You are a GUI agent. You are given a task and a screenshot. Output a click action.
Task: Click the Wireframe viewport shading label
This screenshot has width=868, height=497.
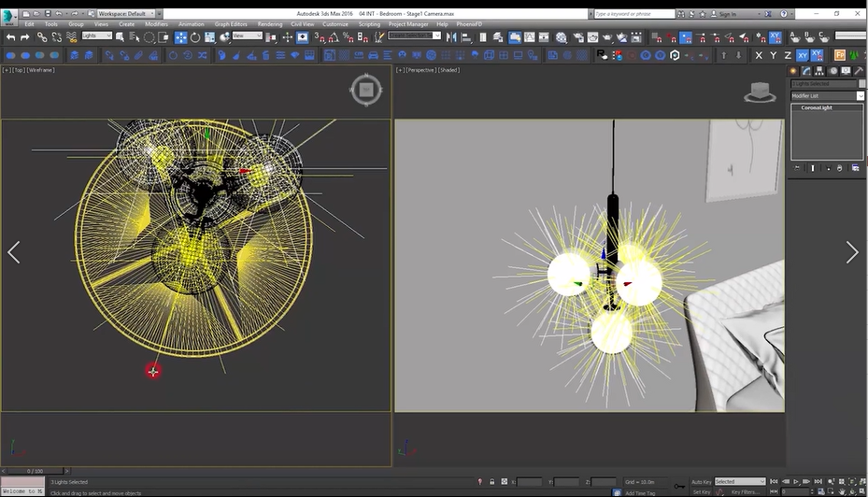(40, 70)
